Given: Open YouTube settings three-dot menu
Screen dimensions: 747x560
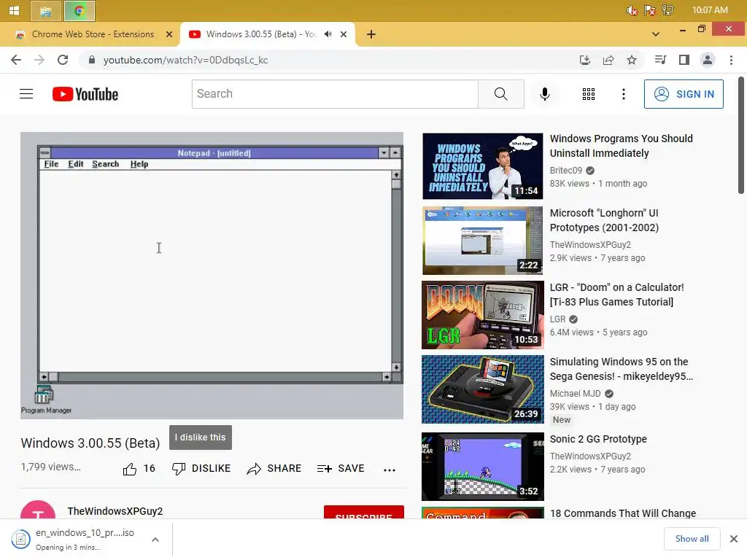Looking at the screenshot, I should (x=623, y=94).
